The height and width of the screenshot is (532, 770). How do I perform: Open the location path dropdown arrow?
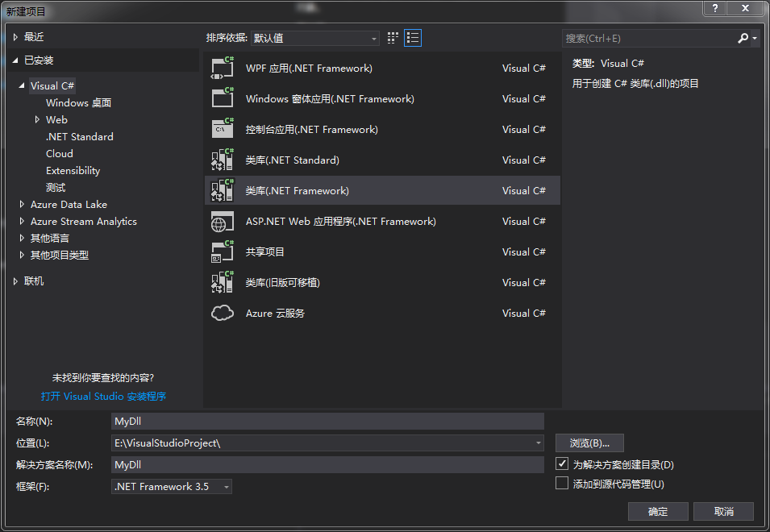click(x=539, y=443)
